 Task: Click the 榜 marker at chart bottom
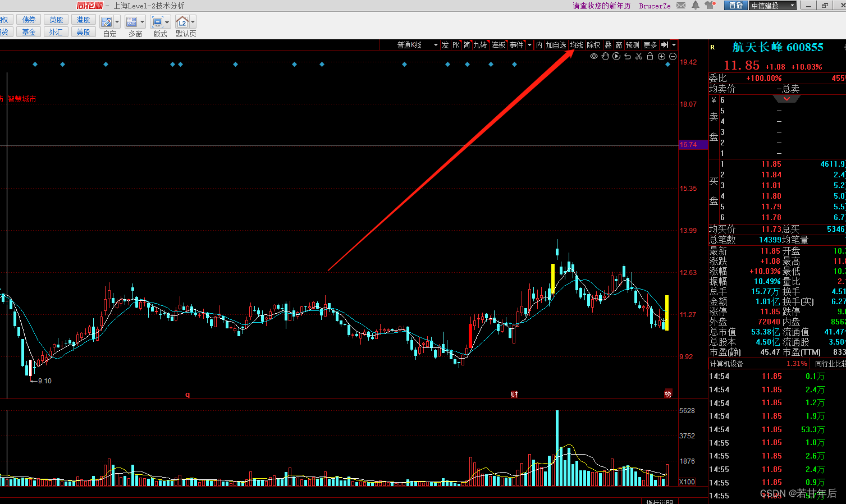pos(668,394)
